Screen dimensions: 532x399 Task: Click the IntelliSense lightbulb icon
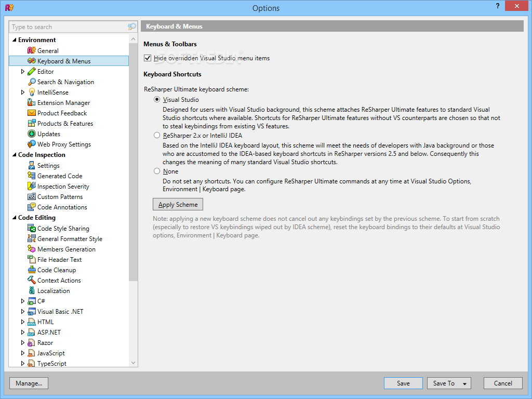coord(32,92)
